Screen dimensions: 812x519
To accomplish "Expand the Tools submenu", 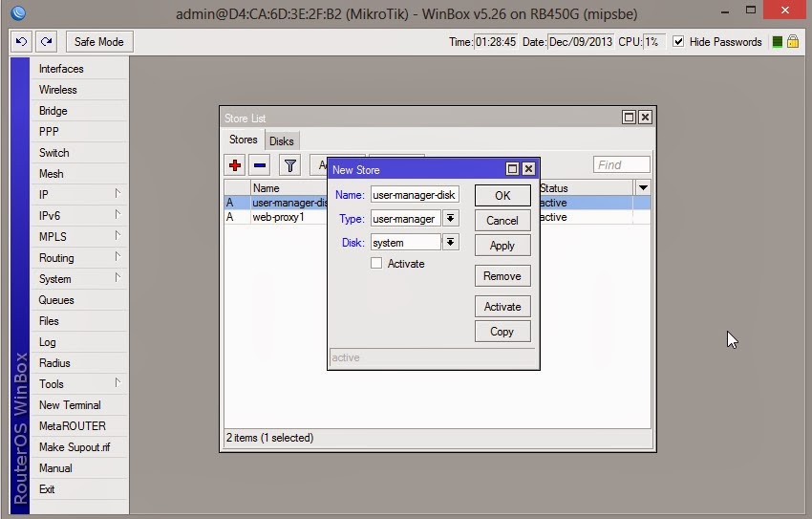I will coord(78,384).
